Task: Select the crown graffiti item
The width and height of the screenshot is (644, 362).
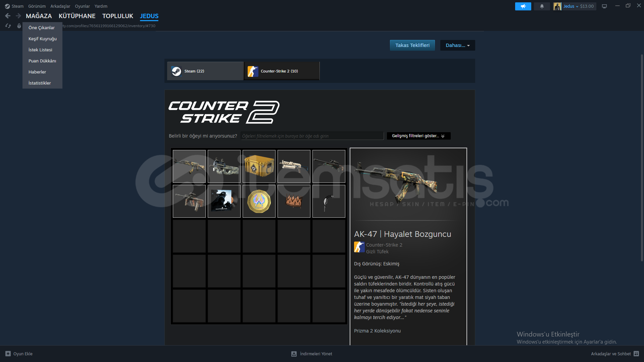Action: pyautogui.click(x=294, y=201)
